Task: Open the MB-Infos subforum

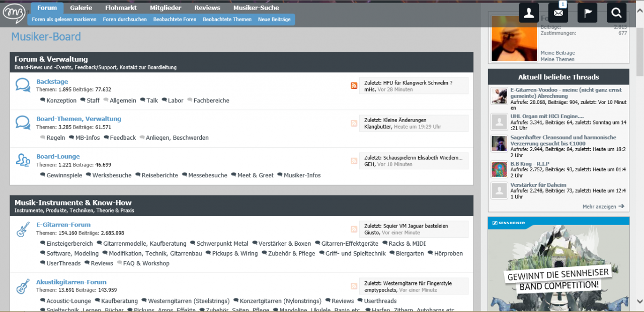Action: [88, 138]
